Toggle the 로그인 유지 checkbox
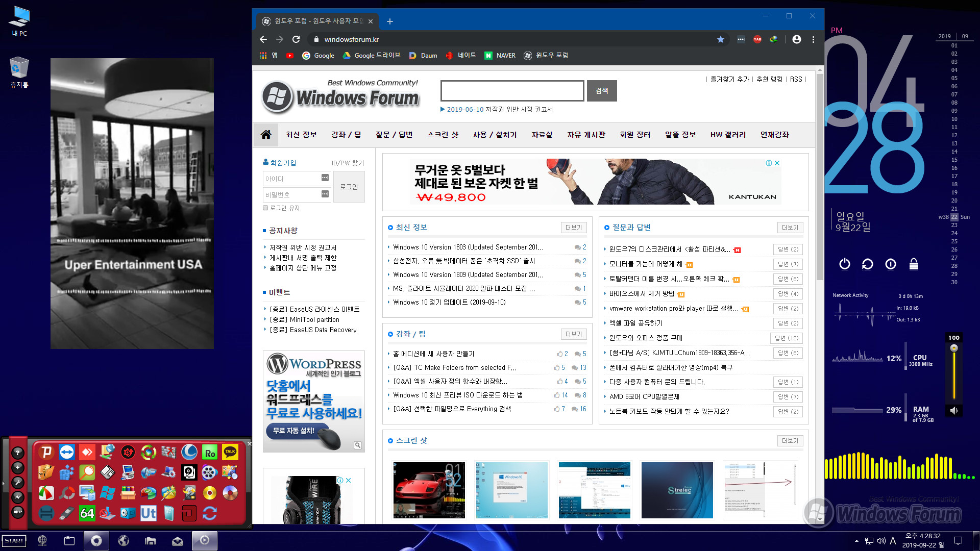This screenshot has height=551, width=980. click(265, 208)
